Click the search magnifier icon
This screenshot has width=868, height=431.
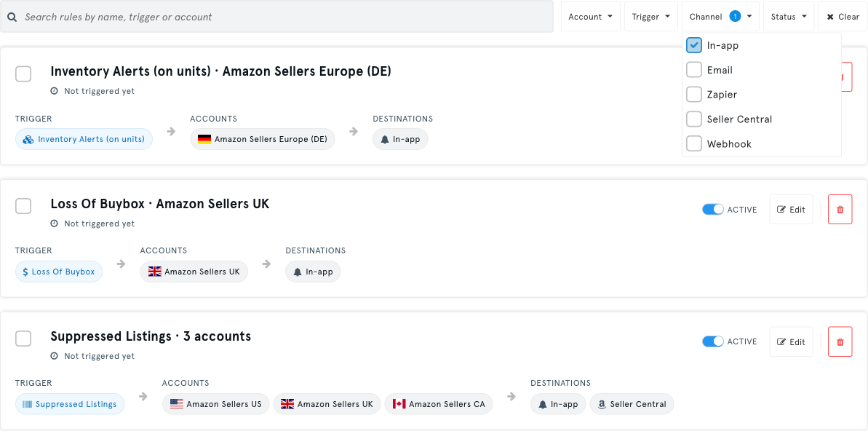[11, 17]
